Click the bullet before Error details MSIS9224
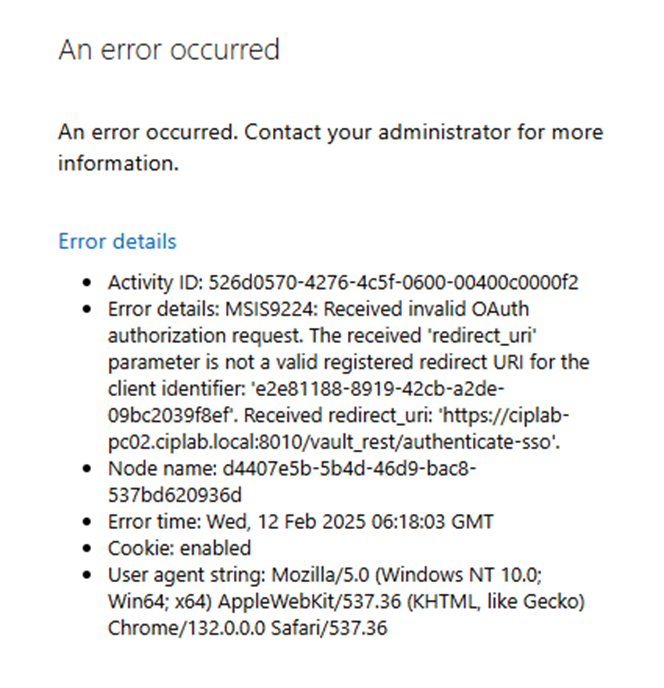 point(87,309)
